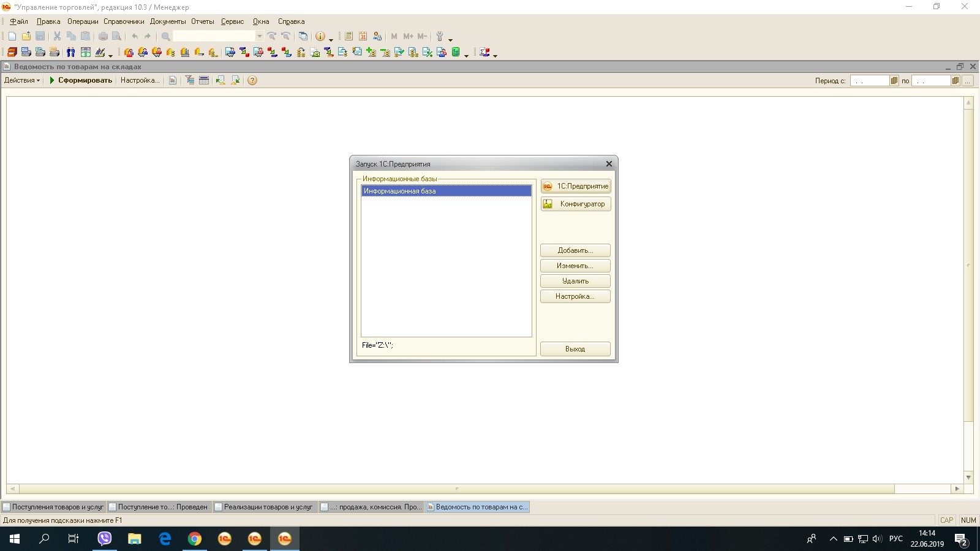
Task: Open Google Chrome from the taskbar
Action: (195, 539)
